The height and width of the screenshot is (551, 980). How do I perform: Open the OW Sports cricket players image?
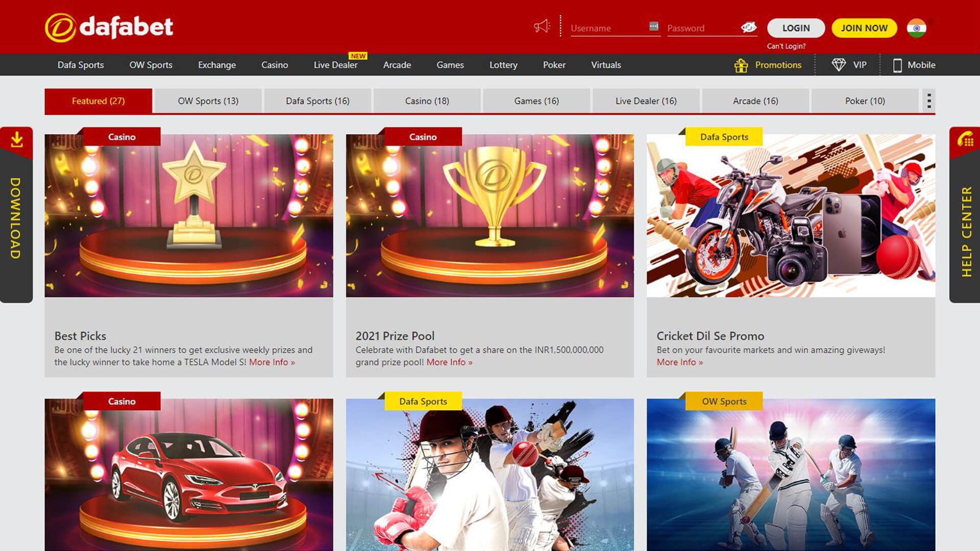(791, 474)
